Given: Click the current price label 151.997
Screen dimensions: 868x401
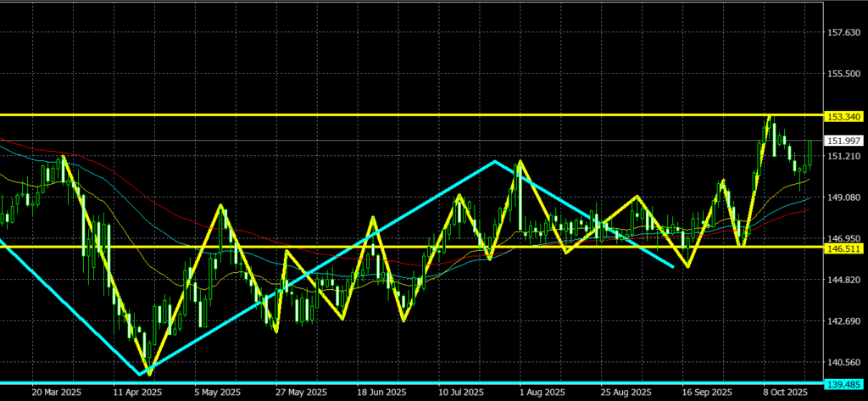Looking at the screenshot, I should [843, 142].
